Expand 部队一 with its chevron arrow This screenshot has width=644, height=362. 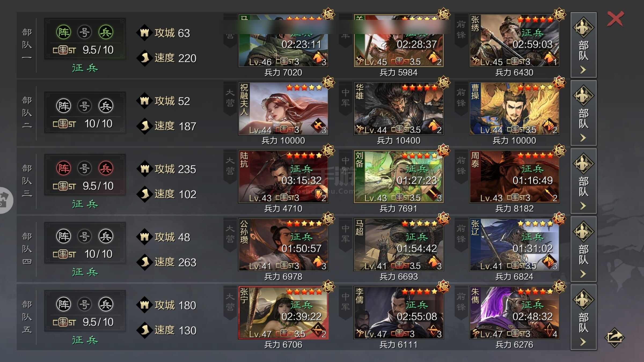point(583,70)
